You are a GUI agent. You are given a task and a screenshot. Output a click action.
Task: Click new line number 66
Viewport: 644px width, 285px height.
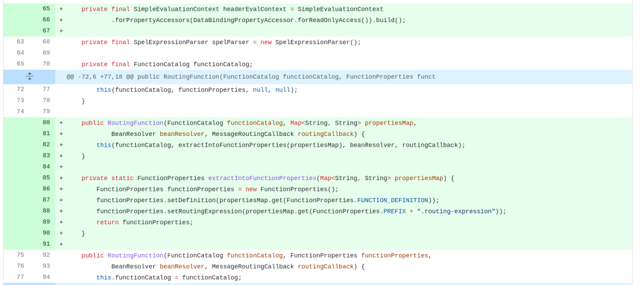tap(46, 20)
